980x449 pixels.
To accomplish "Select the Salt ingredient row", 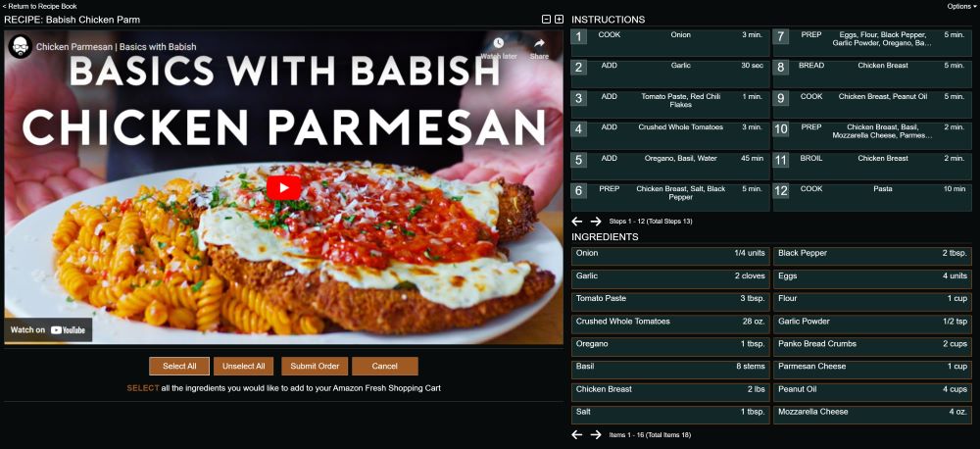I will 670,416.
